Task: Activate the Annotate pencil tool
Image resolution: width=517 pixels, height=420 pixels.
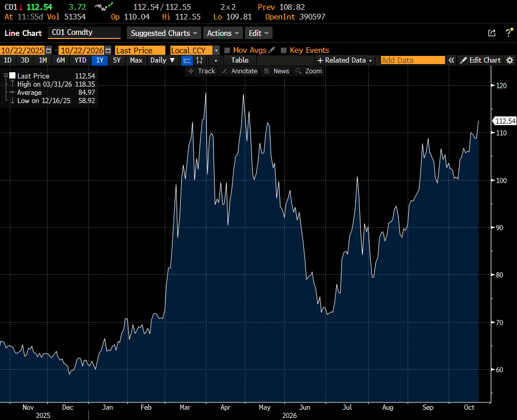Action: 239,71
